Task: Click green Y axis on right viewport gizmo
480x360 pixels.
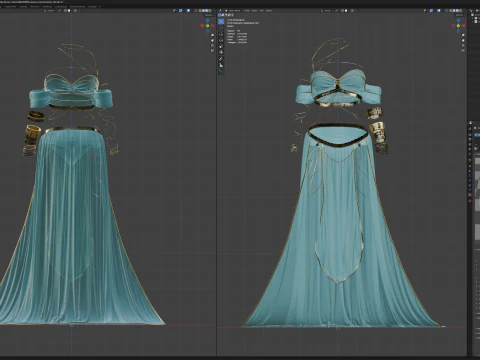Action: pos(458,26)
